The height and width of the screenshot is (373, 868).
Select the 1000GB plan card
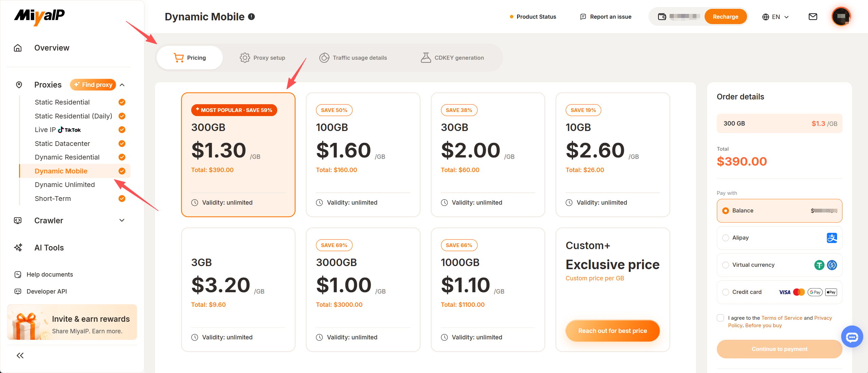click(x=488, y=290)
